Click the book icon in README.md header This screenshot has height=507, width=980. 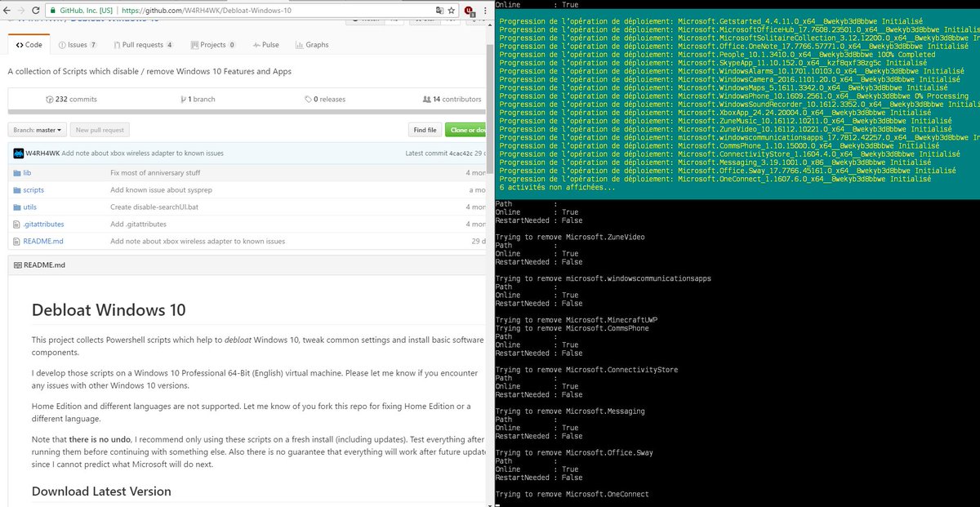[18, 265]
